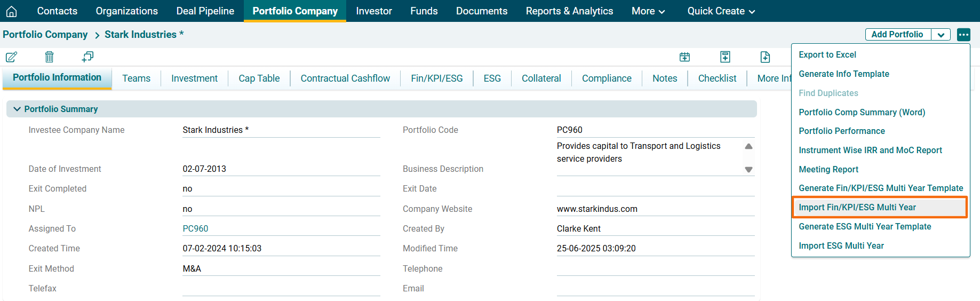Image resolution: width=980 pixels, height=301 pixels.
Task: Collapse the Portfolio Summary section
Action: point(17,109)
